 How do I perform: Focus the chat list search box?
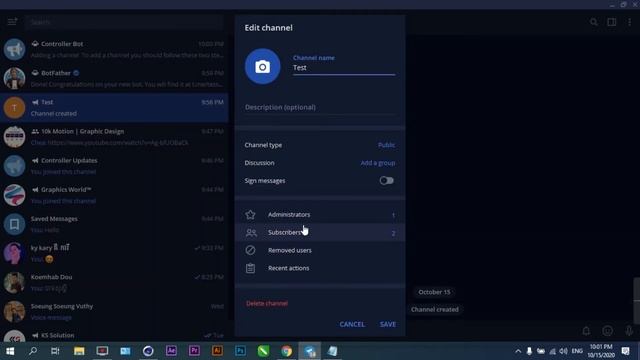pos(124,22)
